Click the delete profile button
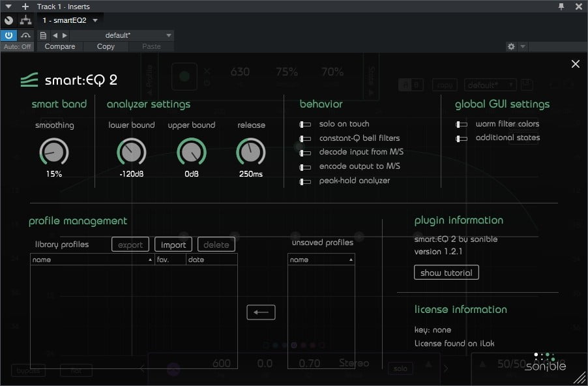 click(x=216, y=245)
